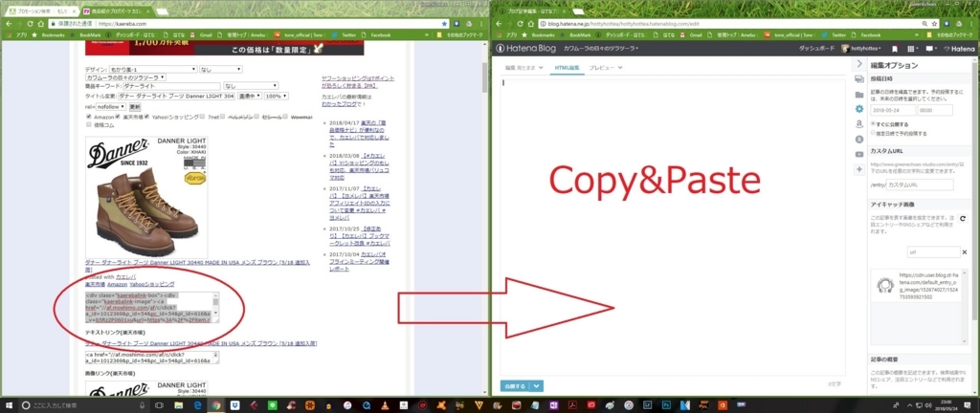Open the わかったブログ link

[x=338, y=104]
